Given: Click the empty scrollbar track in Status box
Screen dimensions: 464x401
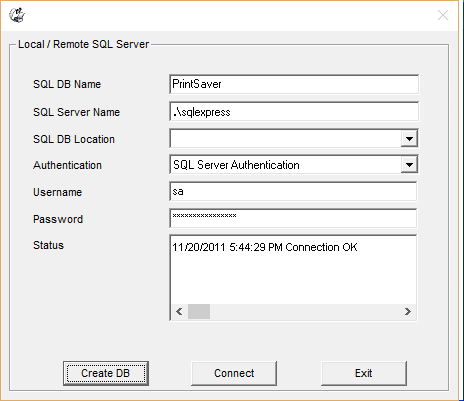Looking at the screenshot, I should (x=305, y=312).
